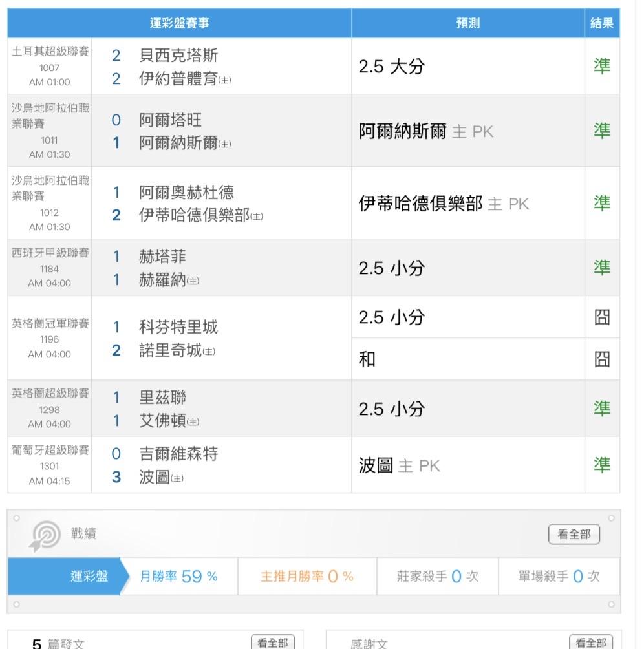Click the 諾里奇城 home team name

[170, 350]
